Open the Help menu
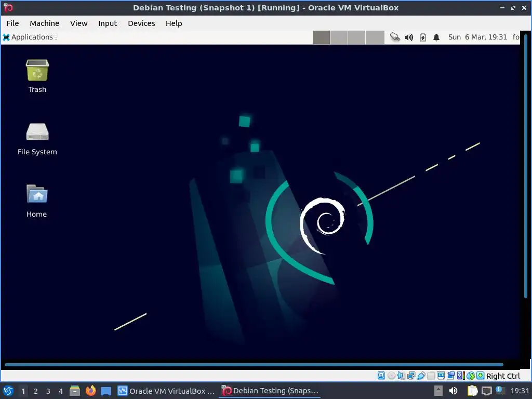Image resolution: width=532 pixels, height=399 pixels. tap(174, 23)
